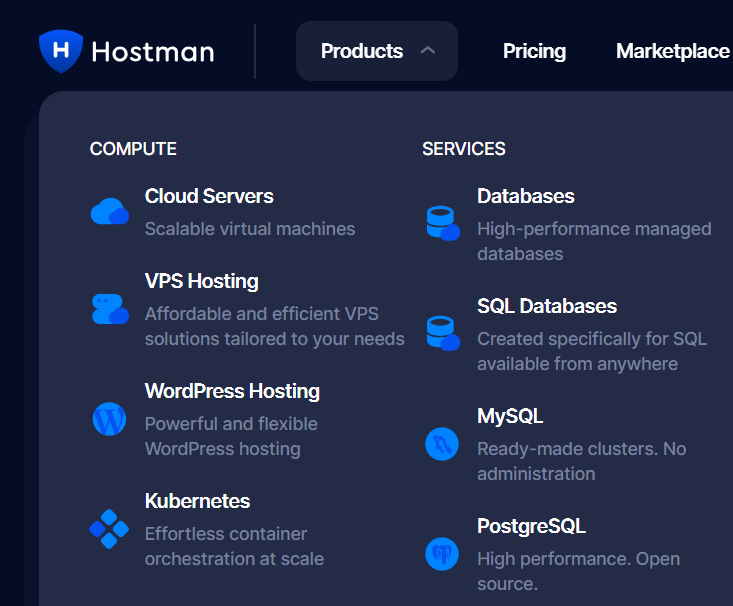Click the Databases stack icon

pos(443,223)
